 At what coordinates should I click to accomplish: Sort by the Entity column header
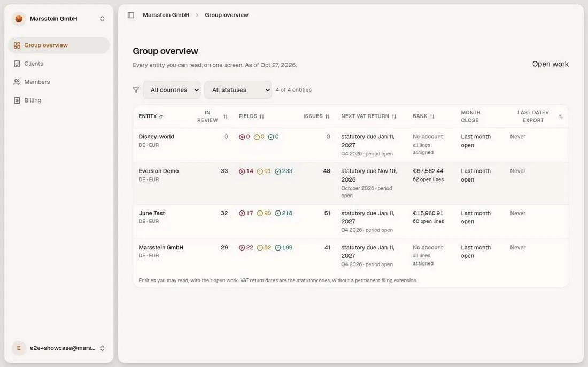point(151,116)
